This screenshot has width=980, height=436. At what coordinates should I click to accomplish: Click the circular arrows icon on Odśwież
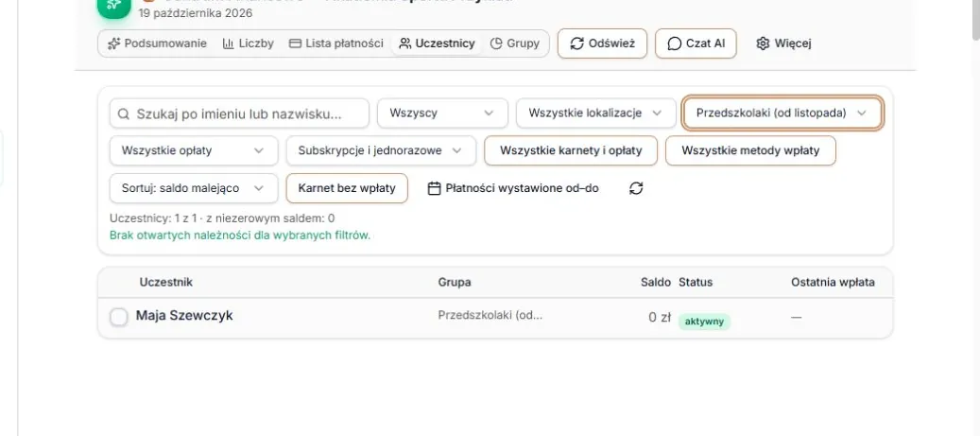click(577, 44)
